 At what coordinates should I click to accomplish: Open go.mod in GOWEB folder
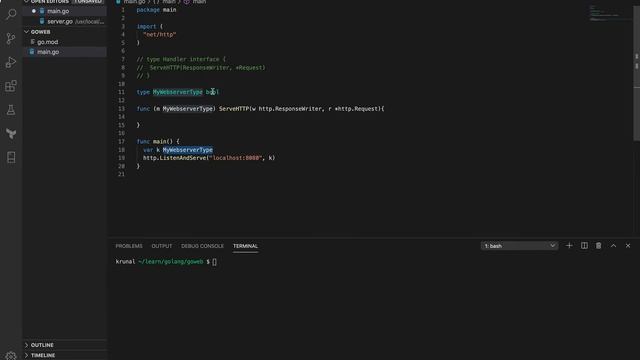click(x=47, y=42)
